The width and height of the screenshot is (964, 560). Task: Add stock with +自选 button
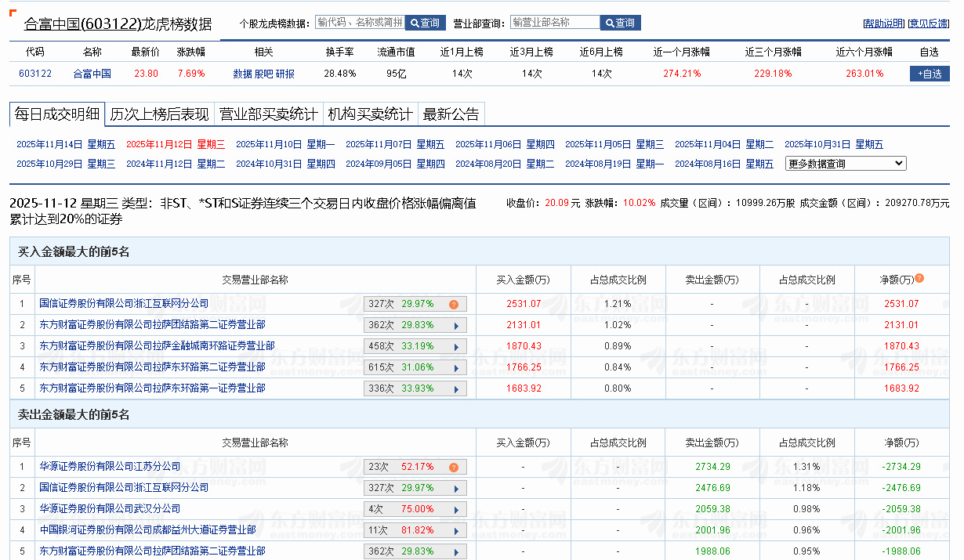coord(930,74)
